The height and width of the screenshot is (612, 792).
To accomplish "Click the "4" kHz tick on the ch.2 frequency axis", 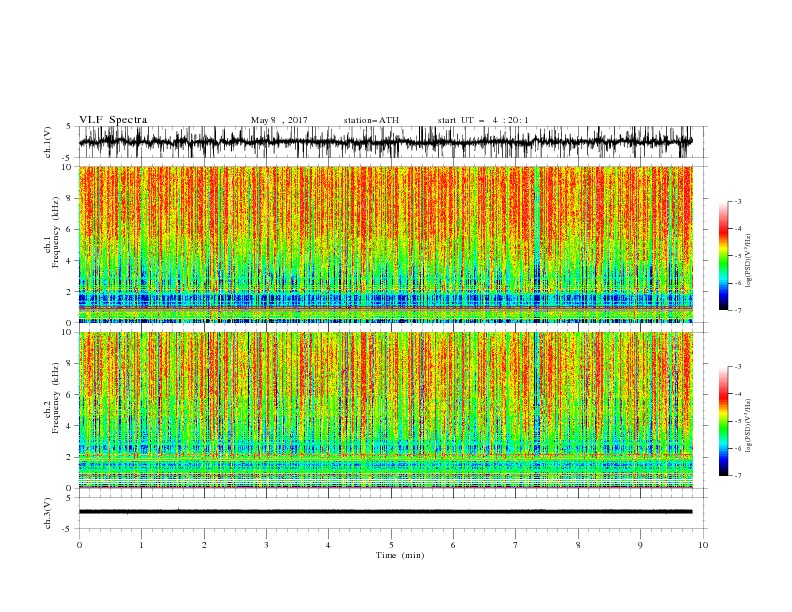I will click(70, 426).
